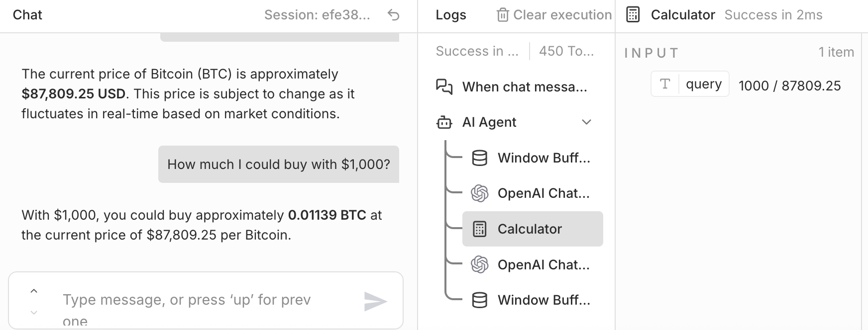Click the first Window Buffer database icon
Image resolution: width=868 pixels, height=330 pixels.
click(x=479, y=158)
